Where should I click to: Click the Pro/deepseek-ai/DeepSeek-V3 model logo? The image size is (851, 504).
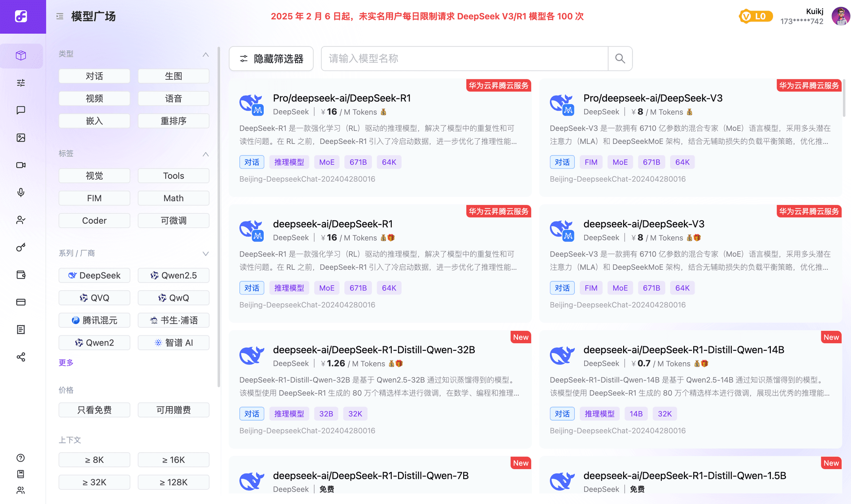[562, 105]
